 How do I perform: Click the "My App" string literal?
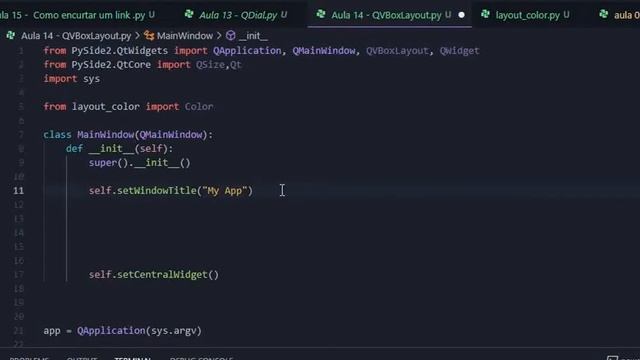pyautogui.click(x=224, y=191)
